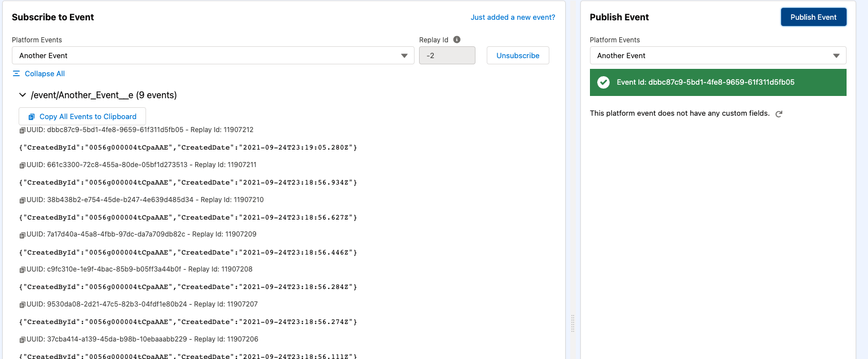This screenshot has height=359, width=868.
Task: Click JSON payload with CreatedDate 23:18:56.274Z
Action: click(x=188, y=322)
